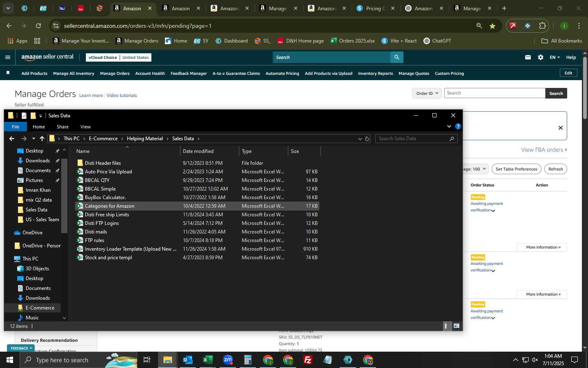588x368 pixels.
Task: Select the Categories for Amazon file
Action: tap(197, 206)
